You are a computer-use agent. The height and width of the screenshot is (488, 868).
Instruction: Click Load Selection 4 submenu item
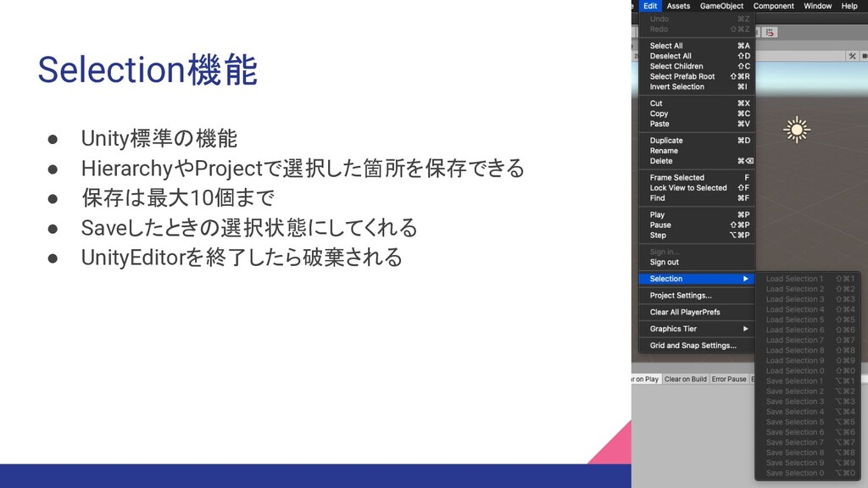click(810, 309)
